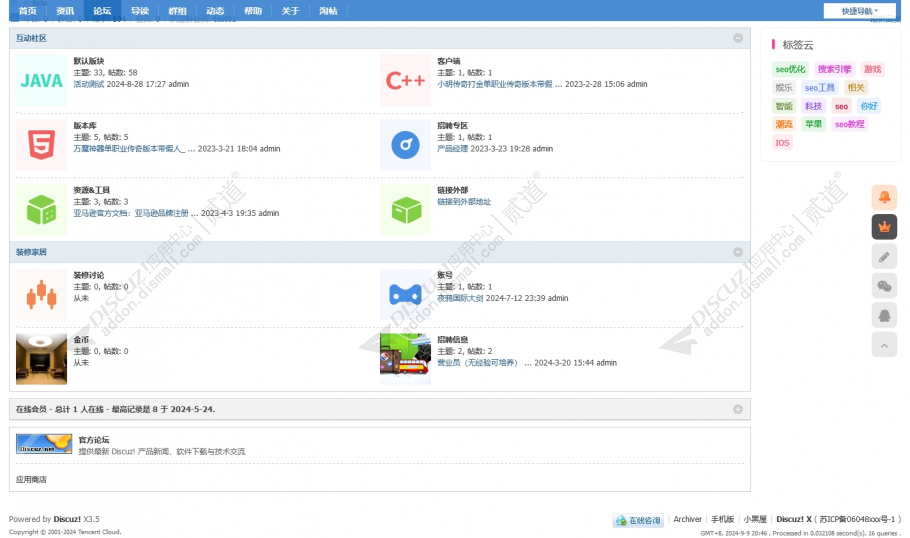Click the Discuz.net official forum logo

[x=44, y=444]
